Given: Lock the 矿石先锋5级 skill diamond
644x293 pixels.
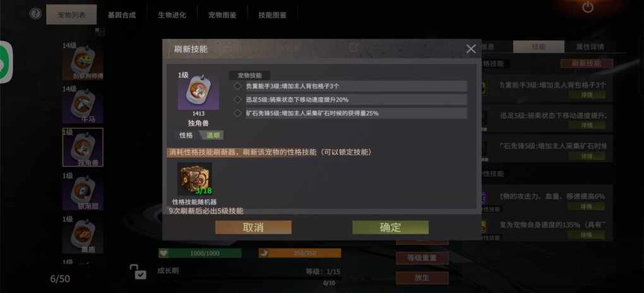Looking at the screenshot, I should point(237,113).
